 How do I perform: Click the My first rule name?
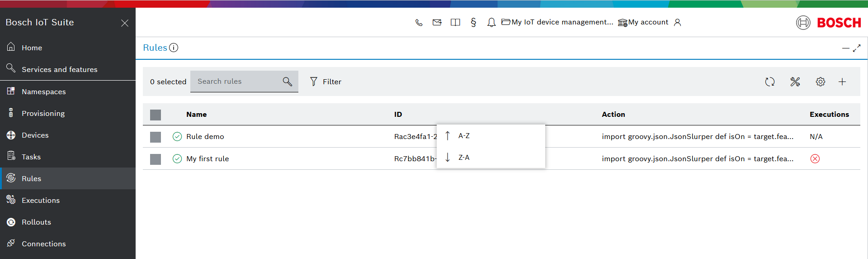(x=208, y=158)
